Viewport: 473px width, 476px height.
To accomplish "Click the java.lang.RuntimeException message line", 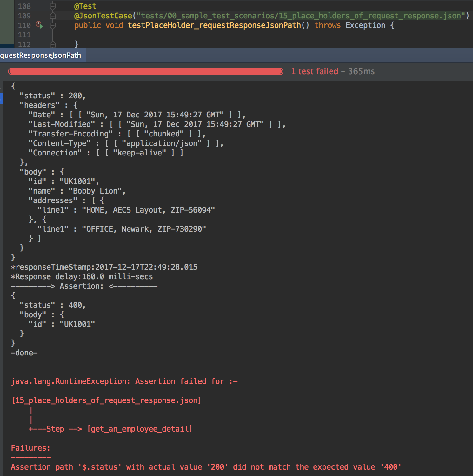I will [x=124, y=381].
